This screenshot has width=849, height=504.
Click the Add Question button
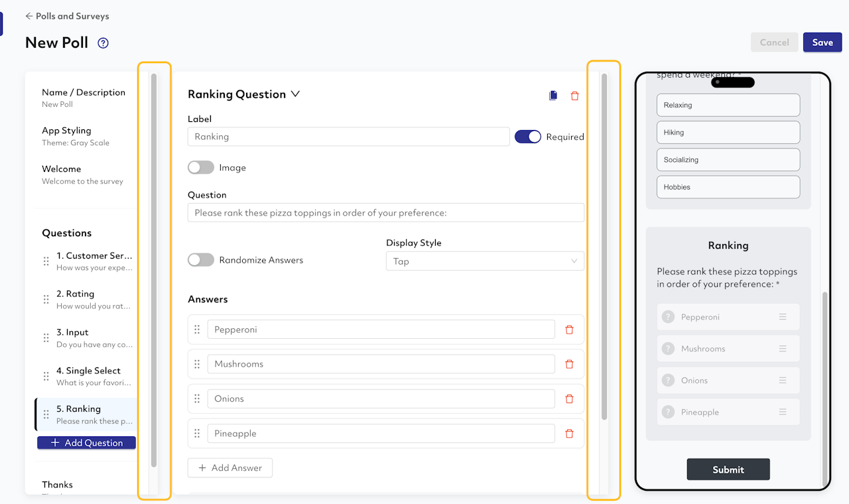click(x=86, y=442)
